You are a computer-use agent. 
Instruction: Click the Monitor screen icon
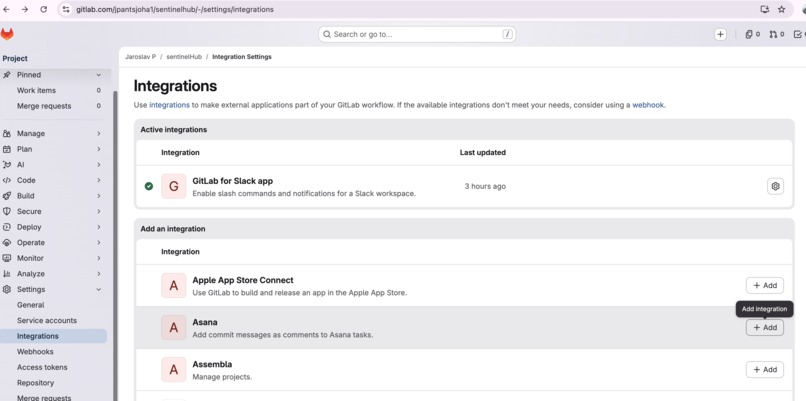(x=7, y=258)
